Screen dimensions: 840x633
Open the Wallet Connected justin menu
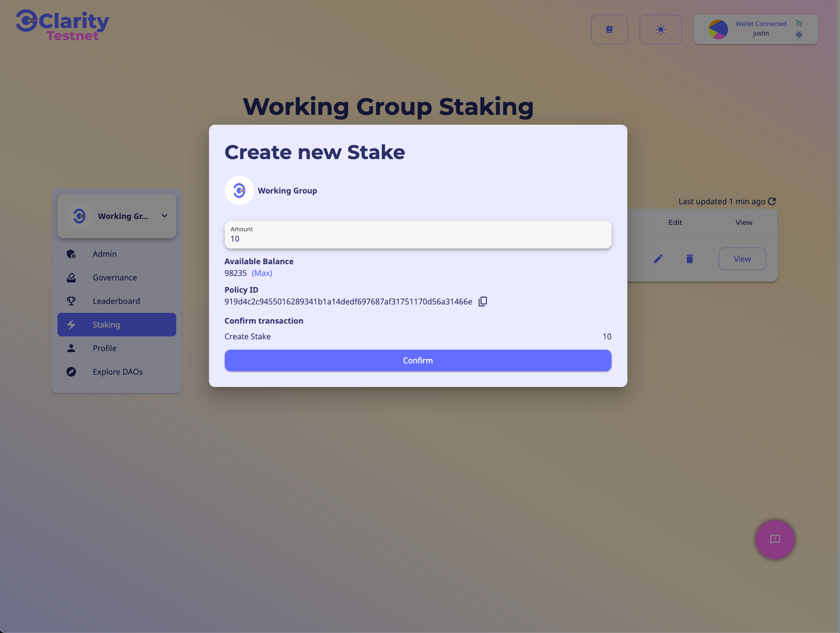pyautogui.click(x=755, y=29)
